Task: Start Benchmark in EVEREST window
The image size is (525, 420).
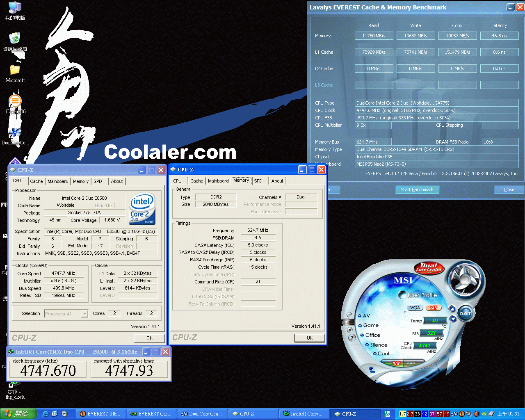Action: click(417, 189)
